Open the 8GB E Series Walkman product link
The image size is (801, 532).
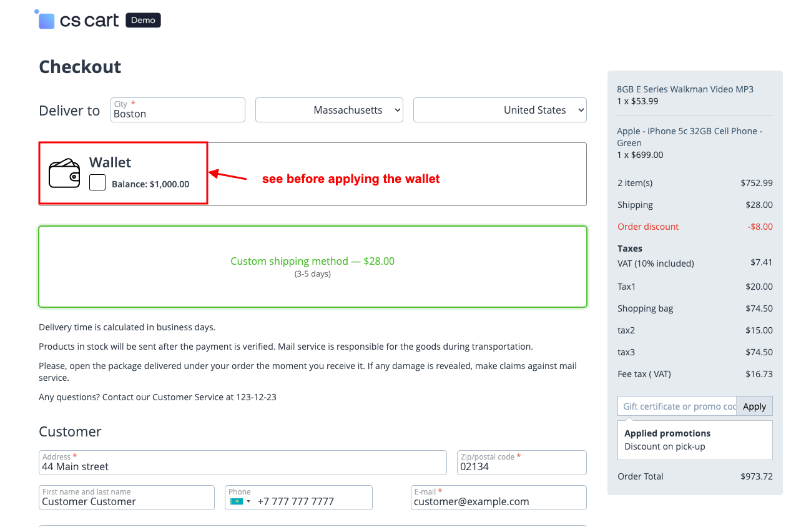pyautogui.click(x=685, y=89)
